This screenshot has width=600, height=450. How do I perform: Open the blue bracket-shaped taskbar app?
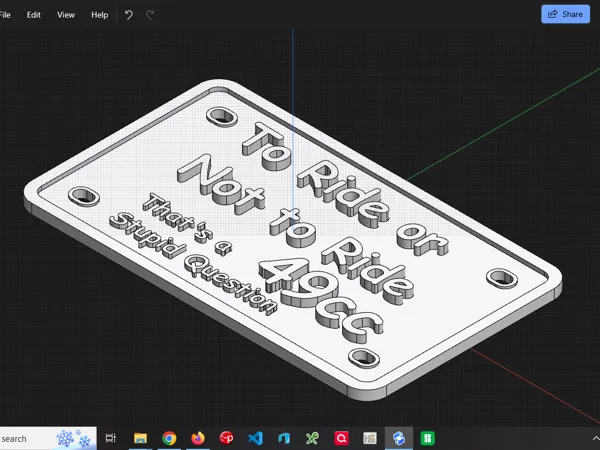pyautogui.click(x=284, y=438)
